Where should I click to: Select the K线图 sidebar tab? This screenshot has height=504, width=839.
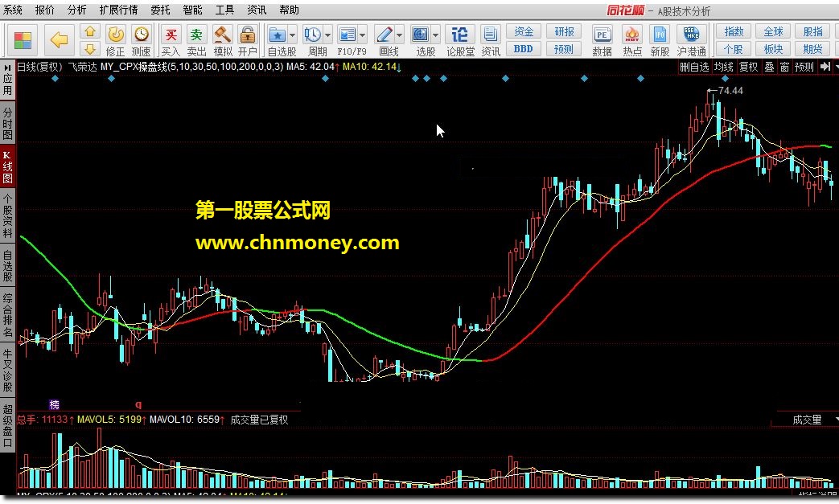7,166
